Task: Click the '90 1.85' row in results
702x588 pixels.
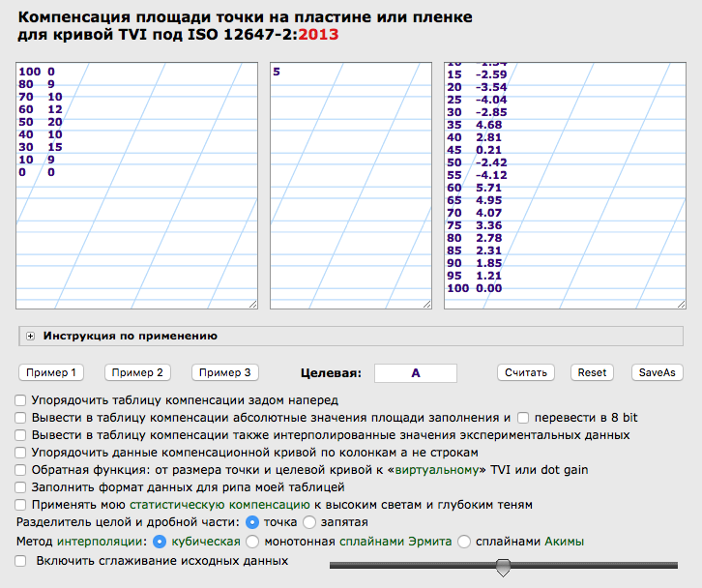Action: (x=474, y=263)
